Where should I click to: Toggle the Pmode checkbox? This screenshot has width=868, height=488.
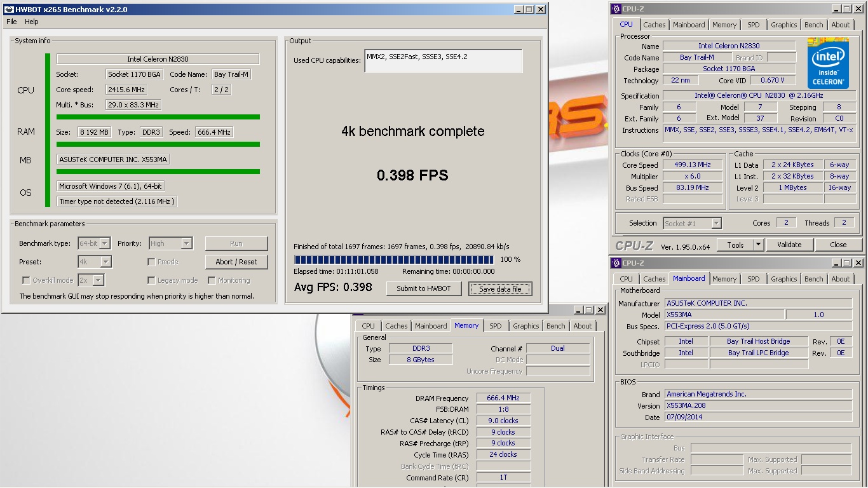click(x=151, y=262)
